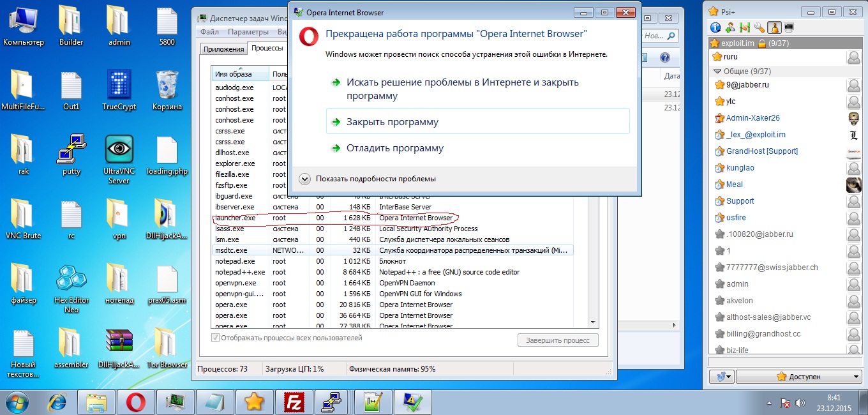The height and width of the screenshot is (415, 868).
Task: Select launcher.exe process row
Action: coord(393,218)
